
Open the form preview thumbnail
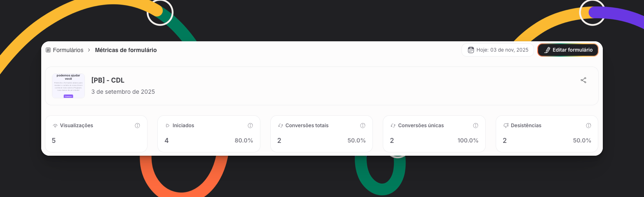[x=68, y=86]
